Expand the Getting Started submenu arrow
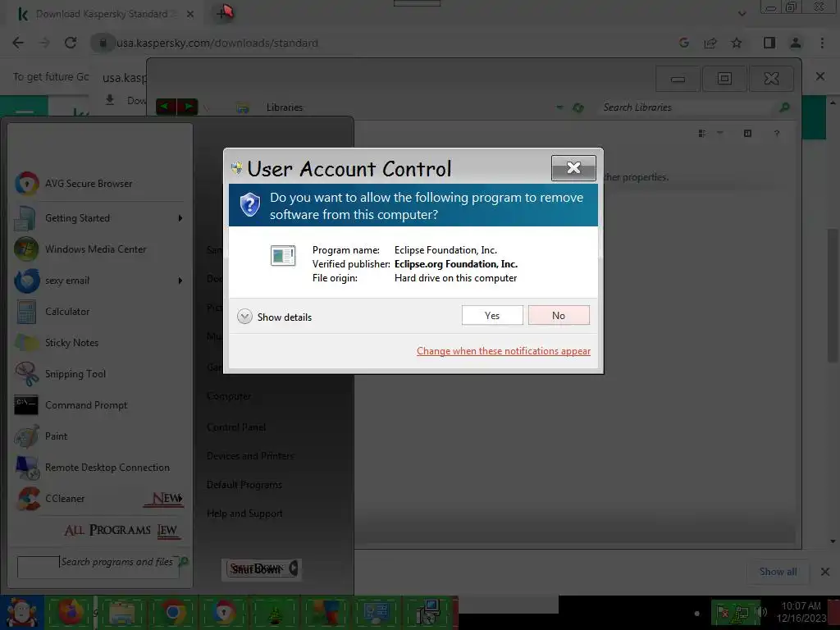This screenshot has width=840, height=630. tap(180, 218)
